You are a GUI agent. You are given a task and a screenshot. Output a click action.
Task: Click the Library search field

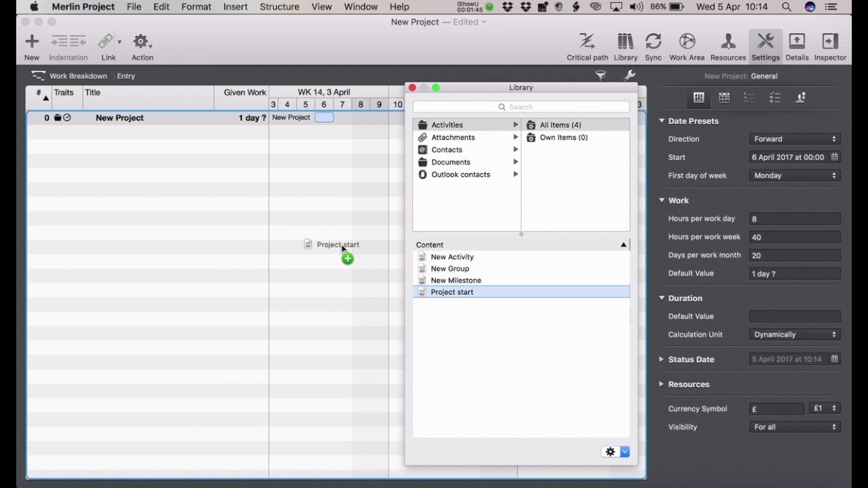tap(521, 107)
